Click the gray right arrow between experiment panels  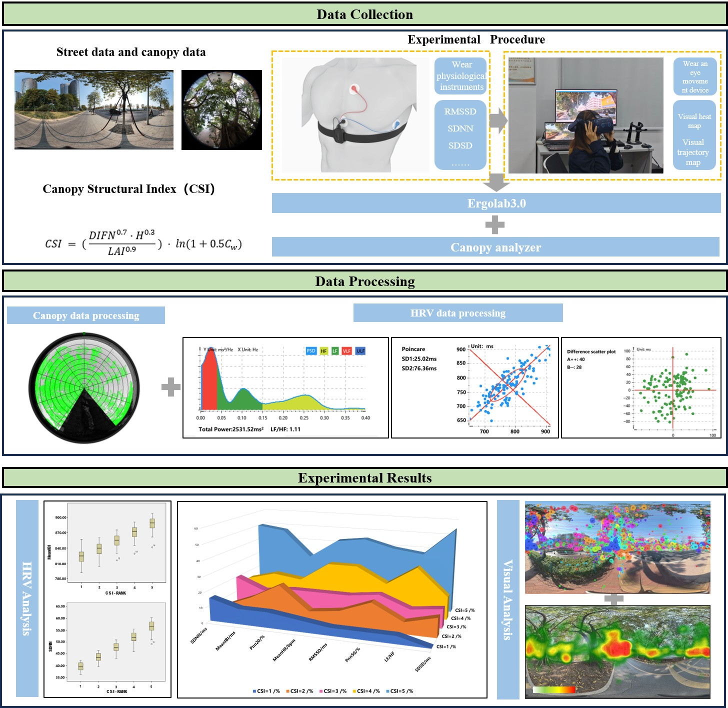point(498,120)
